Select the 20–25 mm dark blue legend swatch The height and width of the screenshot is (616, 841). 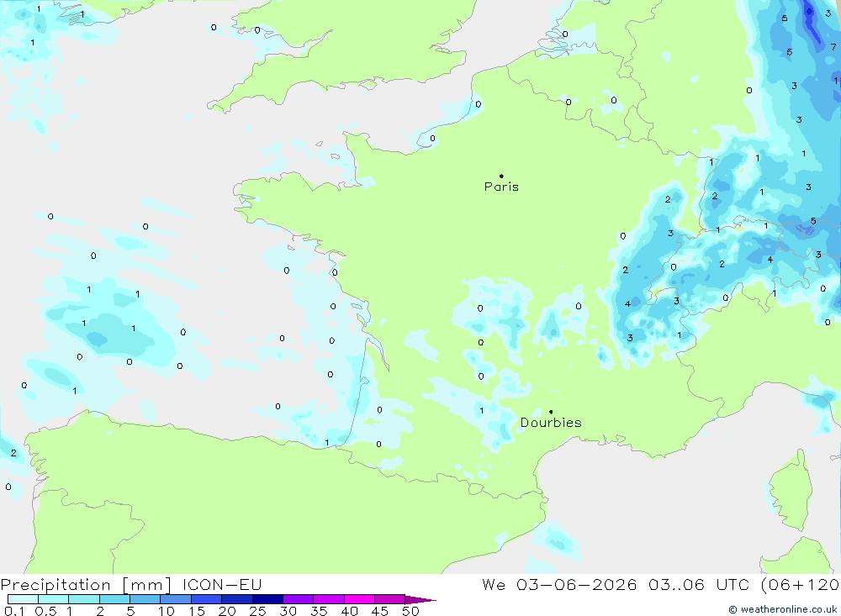(237, 599)
